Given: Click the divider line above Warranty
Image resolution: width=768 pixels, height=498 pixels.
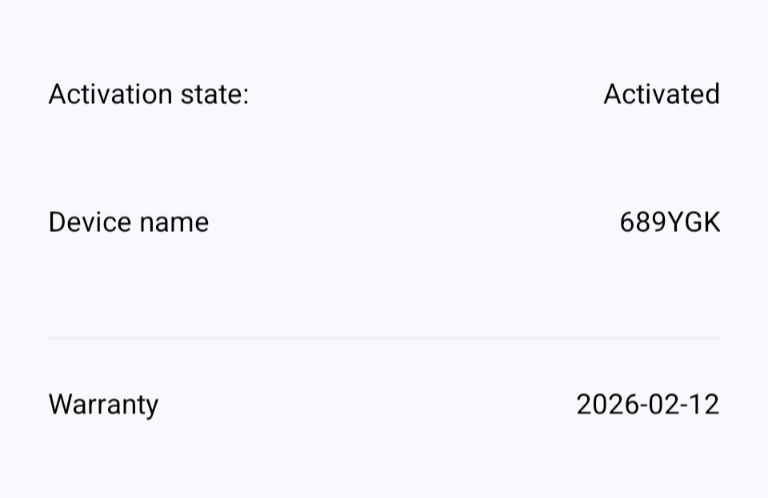Looking at the screenshot, I should [384, 338].
